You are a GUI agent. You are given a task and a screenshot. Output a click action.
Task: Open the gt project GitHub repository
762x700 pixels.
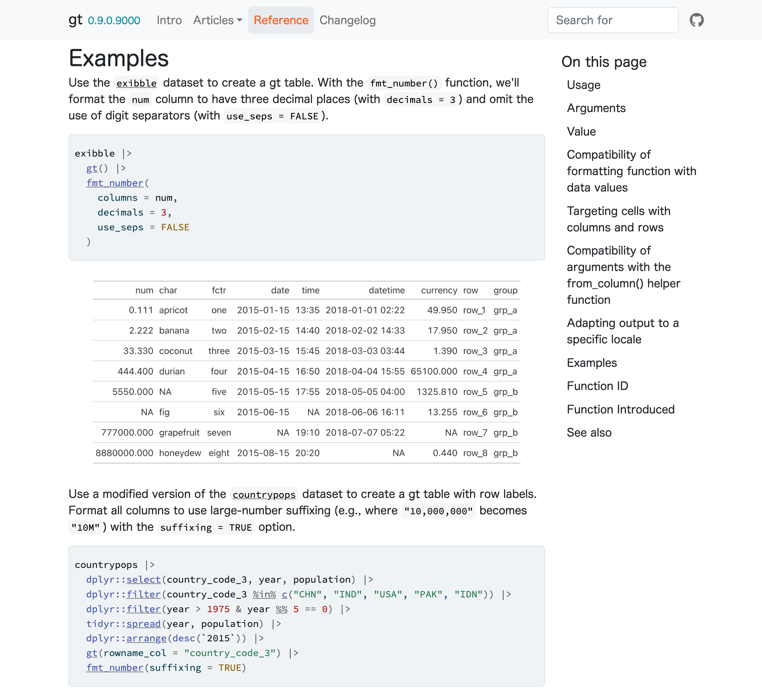point(697,20)
